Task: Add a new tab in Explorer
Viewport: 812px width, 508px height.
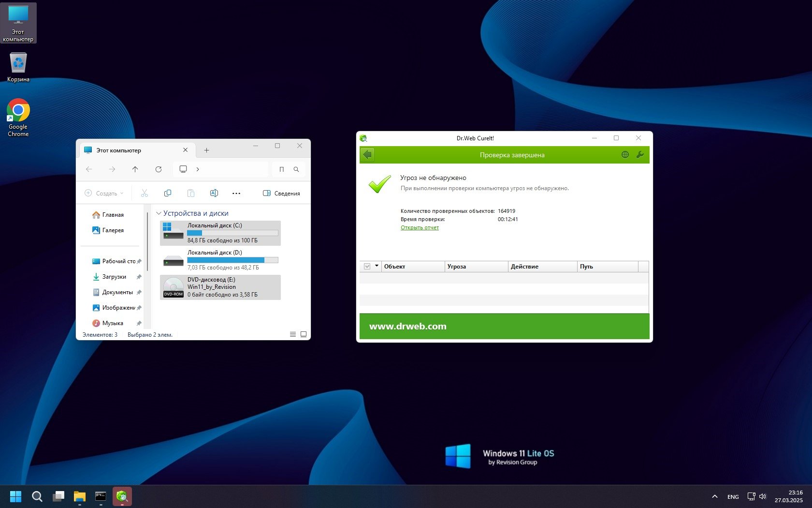Action: (x=206, y=150)
